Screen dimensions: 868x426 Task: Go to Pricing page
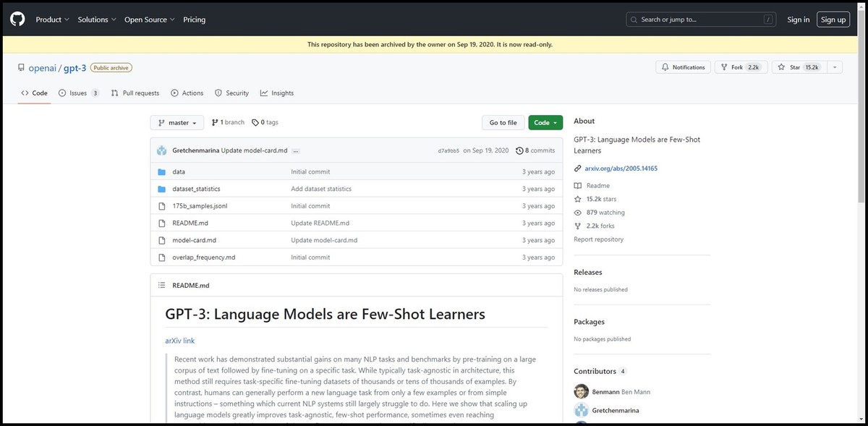point(194,20)
